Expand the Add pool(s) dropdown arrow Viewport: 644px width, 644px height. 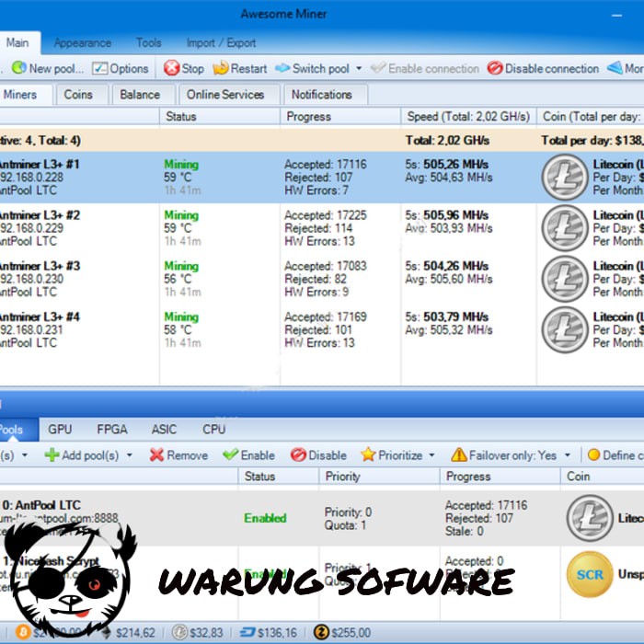click(x=130, y=454)
